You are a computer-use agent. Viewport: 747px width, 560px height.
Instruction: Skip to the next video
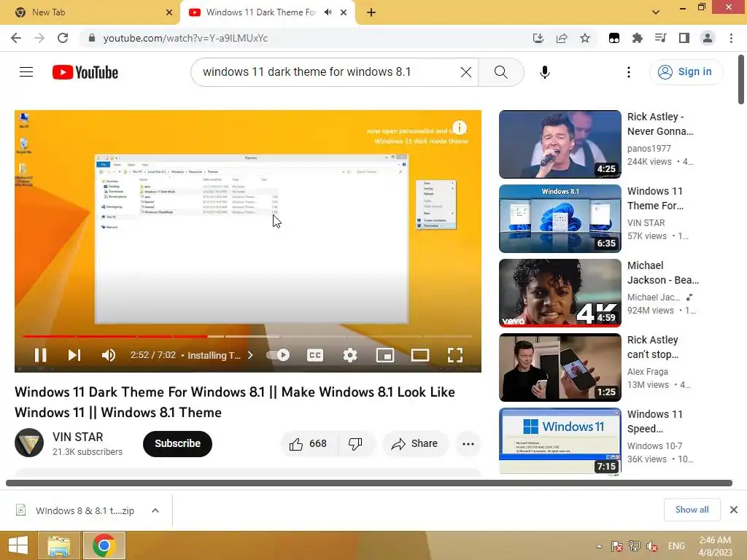(74, 355)
